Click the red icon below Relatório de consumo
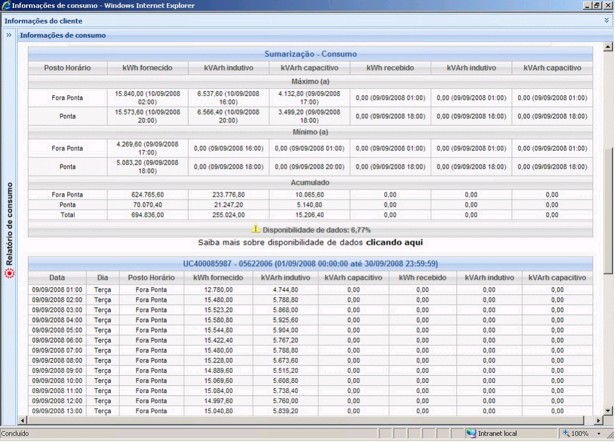The width and height of the screenshot is (615, 442). coord(10,272)
